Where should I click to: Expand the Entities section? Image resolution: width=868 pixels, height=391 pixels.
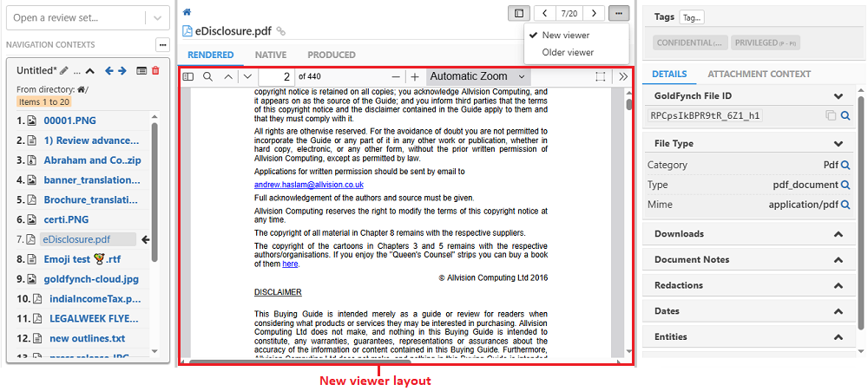[838, 336]
